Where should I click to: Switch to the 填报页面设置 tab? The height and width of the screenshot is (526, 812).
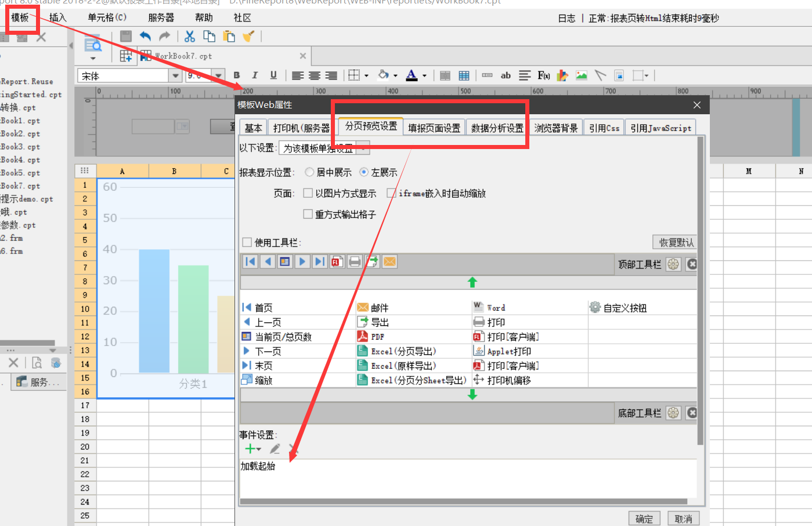coord(434,128)
